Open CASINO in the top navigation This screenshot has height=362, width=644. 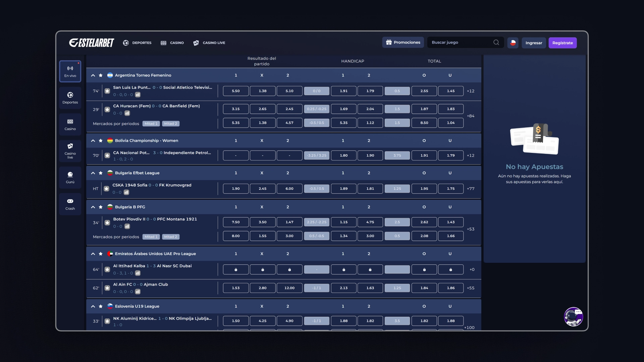(172, 43)
